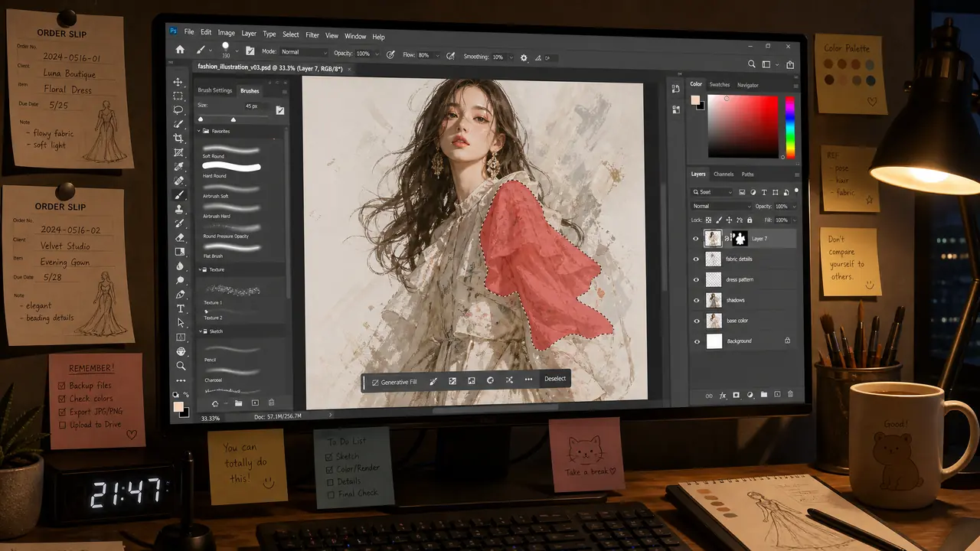Select the Pen tool
Viewport: 980px width, 551px height.
pyautogui.click(x=180, y=295)
